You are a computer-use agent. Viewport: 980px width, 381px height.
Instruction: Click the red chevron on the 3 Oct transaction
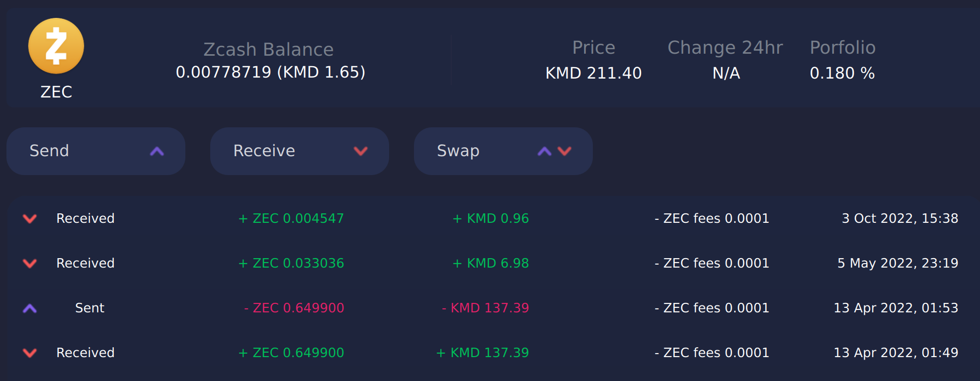point(29,218)
